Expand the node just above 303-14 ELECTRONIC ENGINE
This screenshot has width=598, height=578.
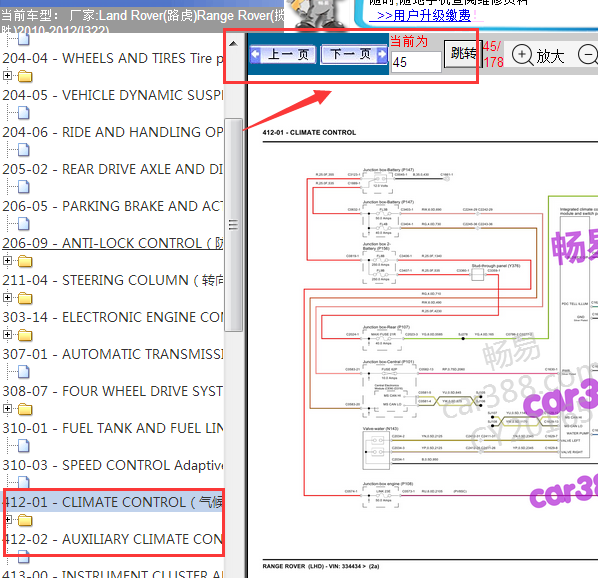[x=7, y=297]
